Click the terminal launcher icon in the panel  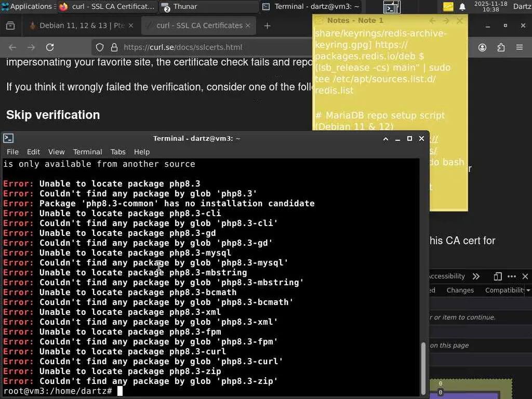point(392,7)
